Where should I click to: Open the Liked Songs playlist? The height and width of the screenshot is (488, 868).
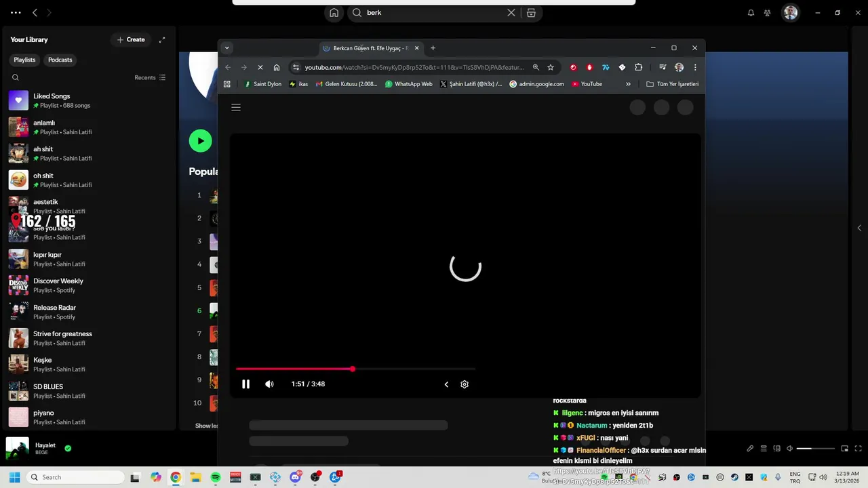[x=88, y=100]
